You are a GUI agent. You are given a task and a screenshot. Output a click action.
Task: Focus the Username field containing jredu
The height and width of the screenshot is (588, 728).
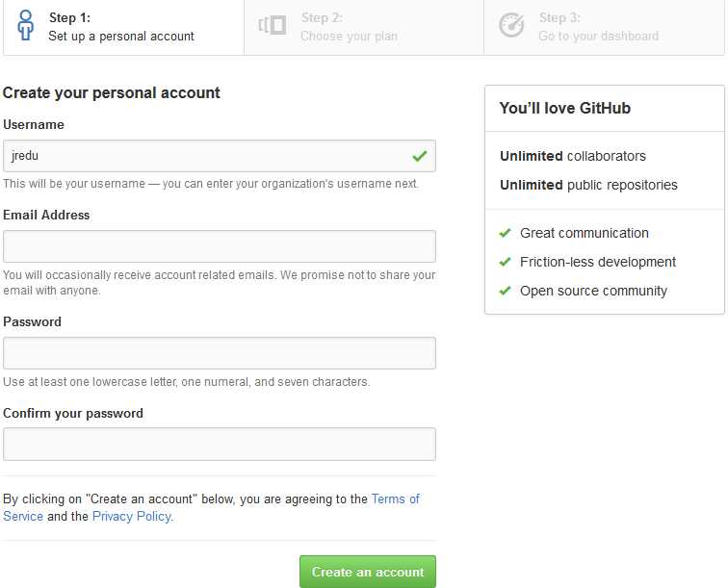[220, 156]
